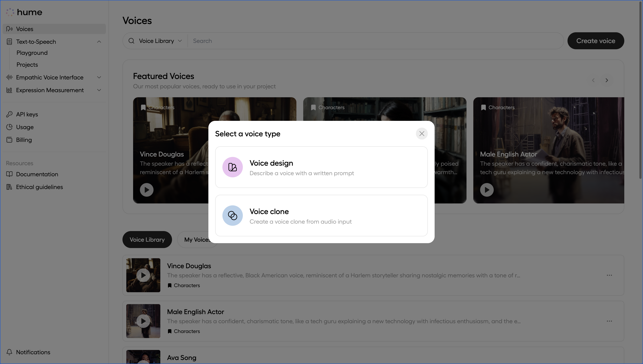Collapse the Text-to-Speech section
Screen dimensions: 643x364
99,41
